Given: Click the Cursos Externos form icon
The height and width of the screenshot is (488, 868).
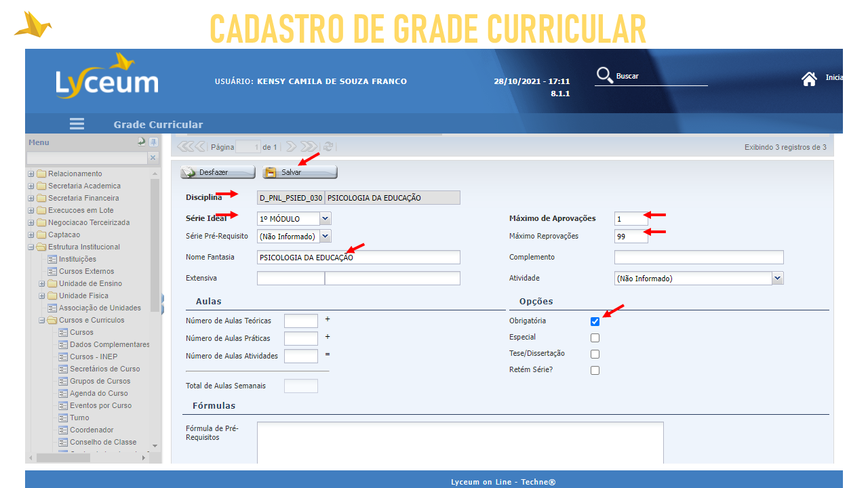Looking at the screenshot, I should tap(52, 272).
